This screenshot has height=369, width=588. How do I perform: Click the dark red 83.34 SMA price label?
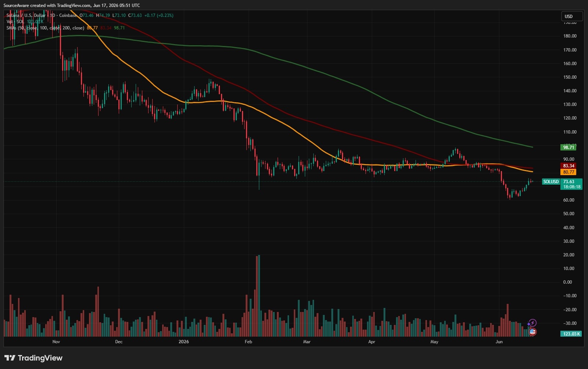point(568,166)
